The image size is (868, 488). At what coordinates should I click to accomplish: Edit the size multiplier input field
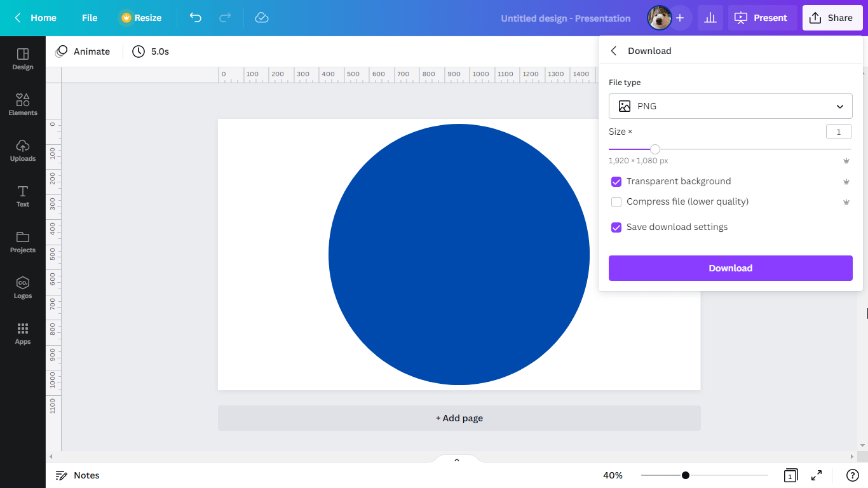click(838, 131)
